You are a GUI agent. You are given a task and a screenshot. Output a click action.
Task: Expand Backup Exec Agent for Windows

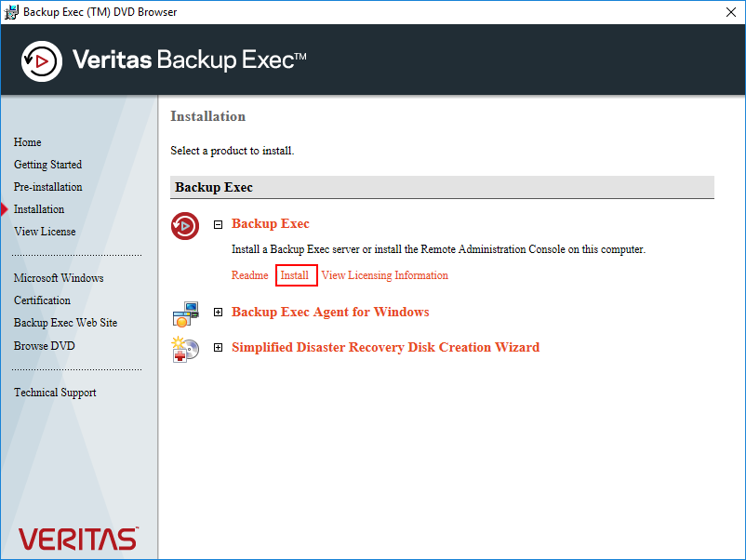218,313
